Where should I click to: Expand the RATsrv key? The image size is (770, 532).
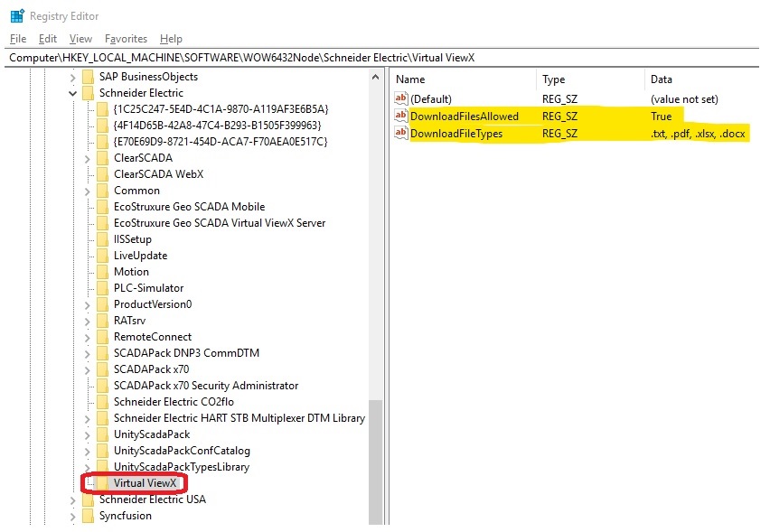(88, 321)
